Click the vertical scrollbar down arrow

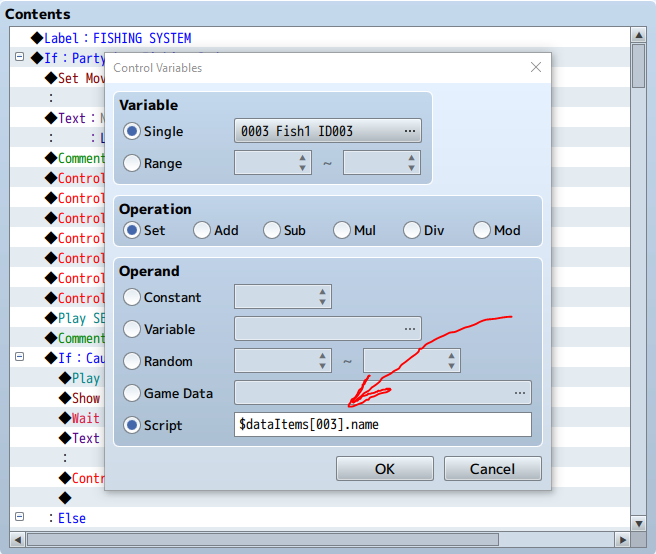[639, 523]
